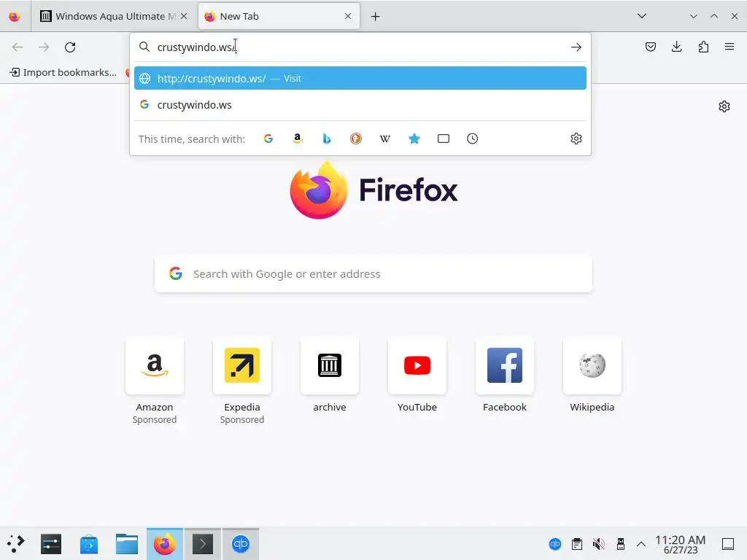The height and width of the screenshot is (560, 747).
Task: Click Import bookmarks button
Action: (x=63, y=72)
